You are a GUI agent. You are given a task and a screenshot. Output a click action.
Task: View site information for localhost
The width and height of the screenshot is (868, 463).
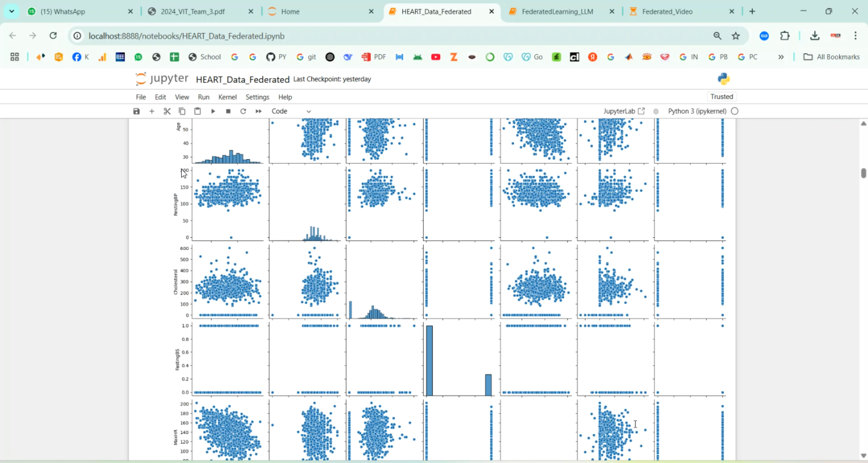point(78,36)
